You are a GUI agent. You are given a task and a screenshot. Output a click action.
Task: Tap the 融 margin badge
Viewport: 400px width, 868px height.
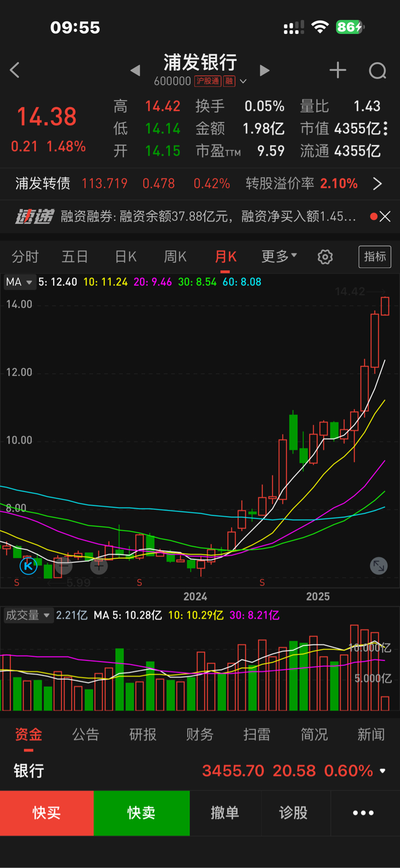[x=229, y=81]
